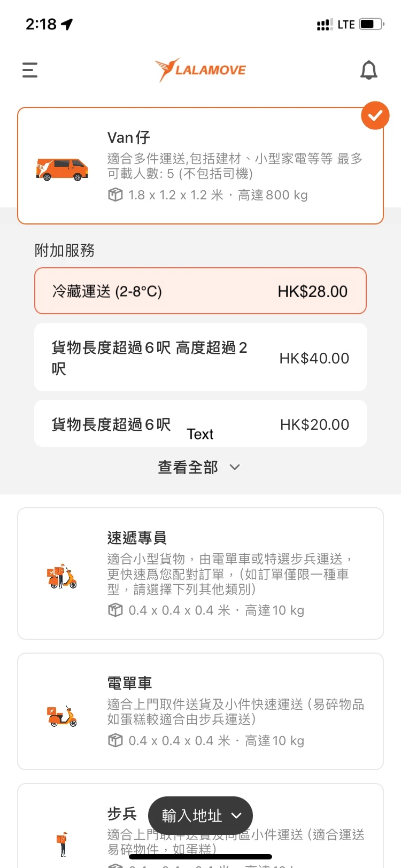This screenshot has width=401, height=868.
Task: Tap the Van仔 vehicle card
Action: tap(200, 166)
